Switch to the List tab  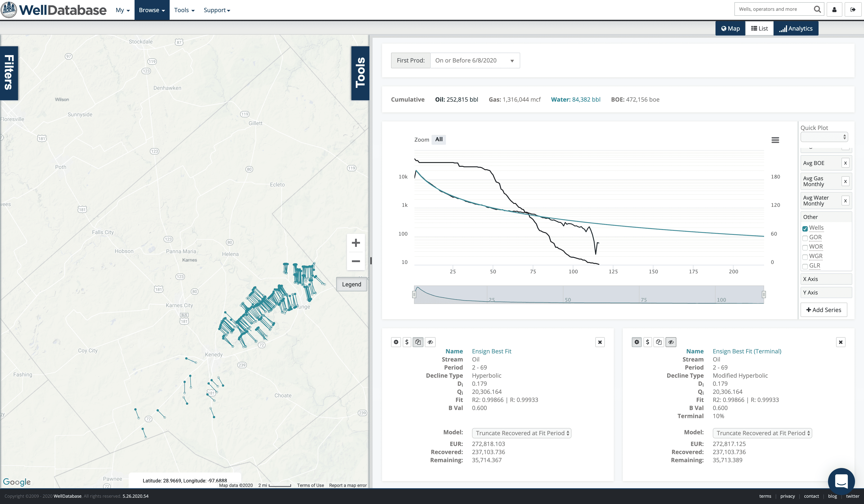[x=759, y=29]
